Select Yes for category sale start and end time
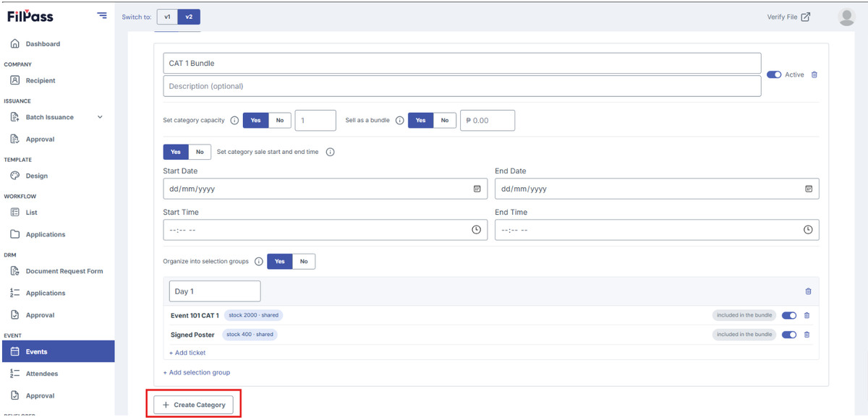The height and width of the screenshot is (420, 868). 176,152
